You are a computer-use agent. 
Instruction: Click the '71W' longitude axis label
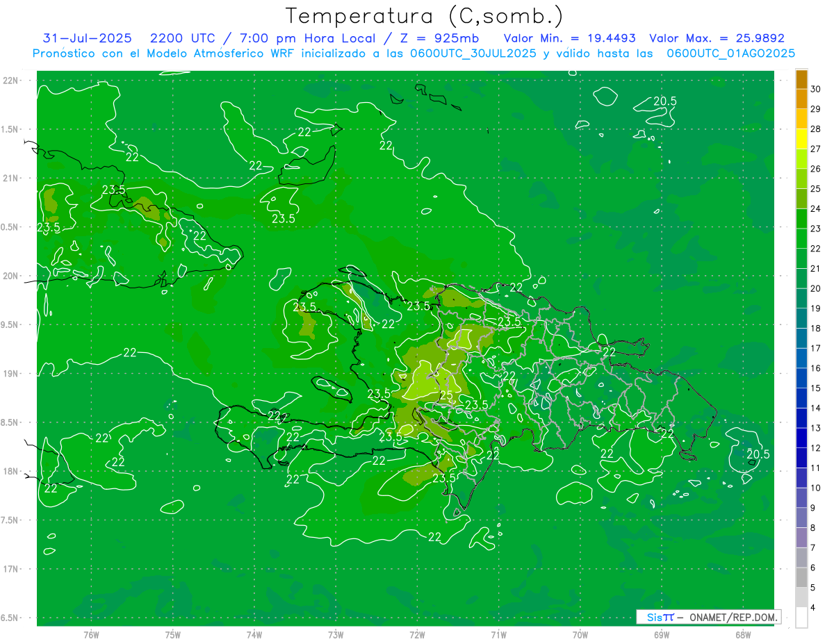498,634
